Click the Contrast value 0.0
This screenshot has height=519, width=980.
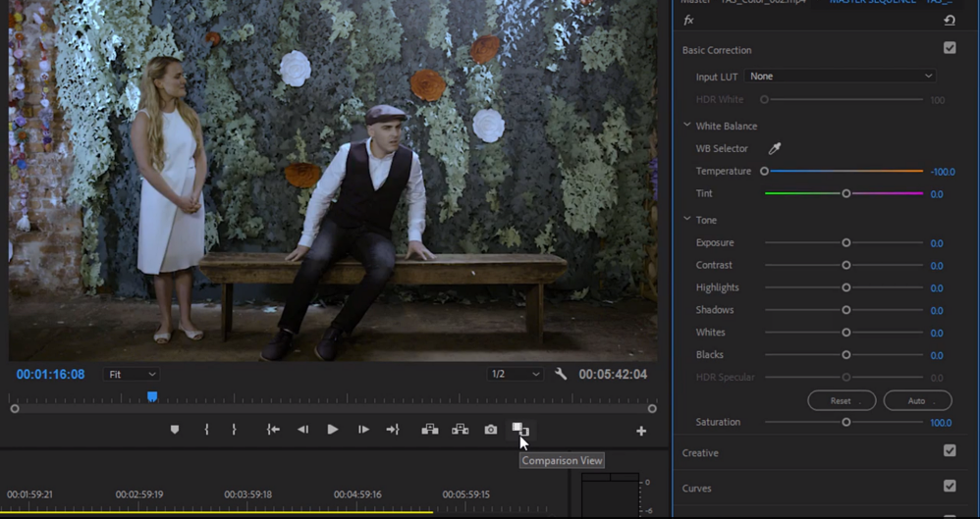[x=936, y=266]
